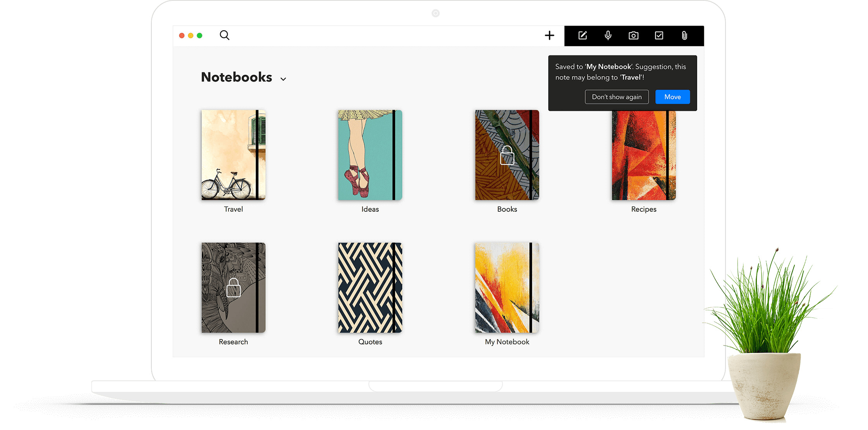868x430 pixels.
Task: Create a new text note
Action: point(582,36)
